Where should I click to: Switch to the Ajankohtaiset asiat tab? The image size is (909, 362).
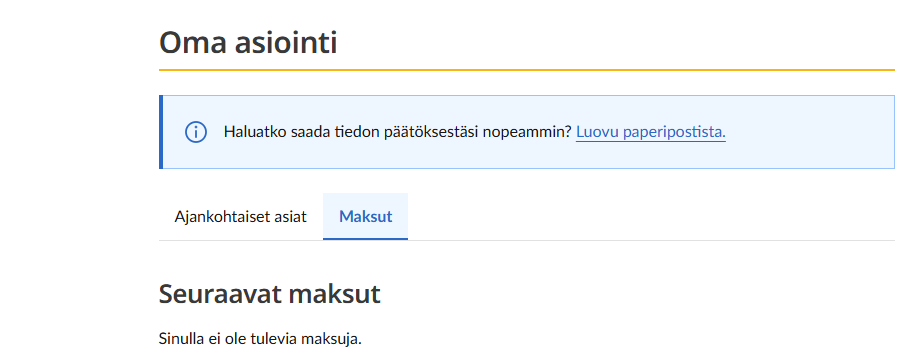click(240, 216)
